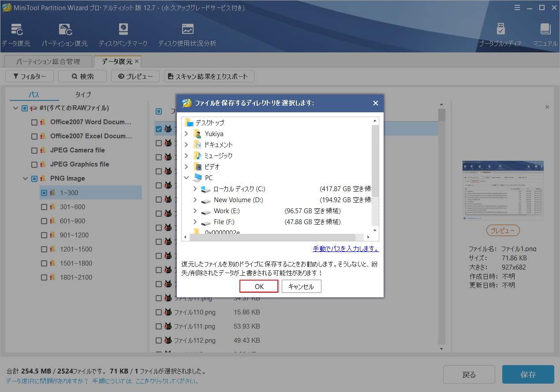
Task: Uncheck the 1~300 PNG group
Action: (44, 192)
